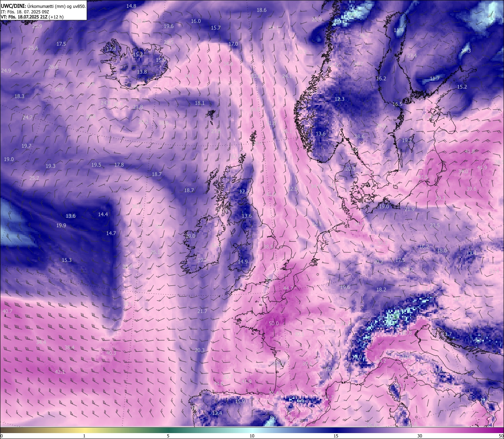
Task: Click the 19.3 value in the western Atlantic
Action: pos(50,166)
